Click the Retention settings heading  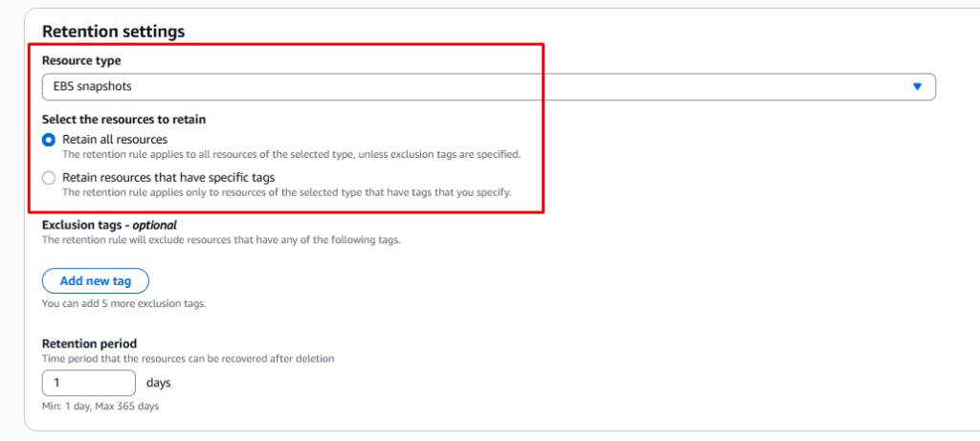click(113, 32)
